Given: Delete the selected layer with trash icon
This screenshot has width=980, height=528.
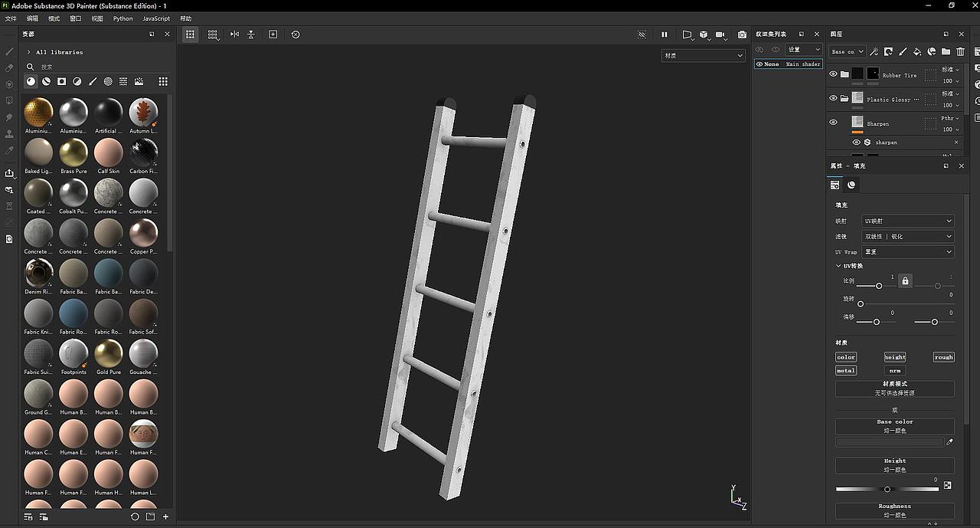Looking at the screenshot, I should point(961,51).
